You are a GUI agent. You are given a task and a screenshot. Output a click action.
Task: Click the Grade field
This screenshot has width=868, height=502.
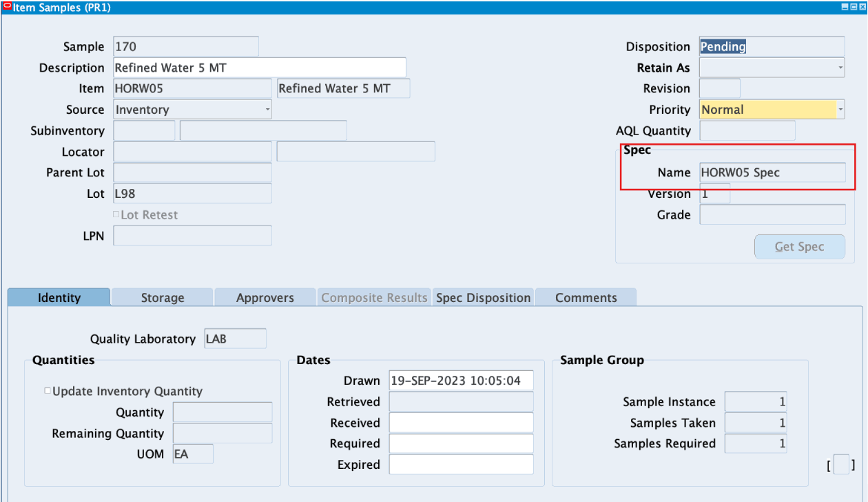point(772,214)
